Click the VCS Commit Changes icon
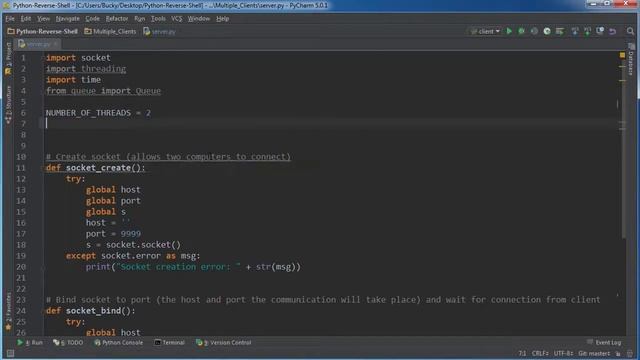The width and height of the screenshot is (640, 360). pos(587,31)
